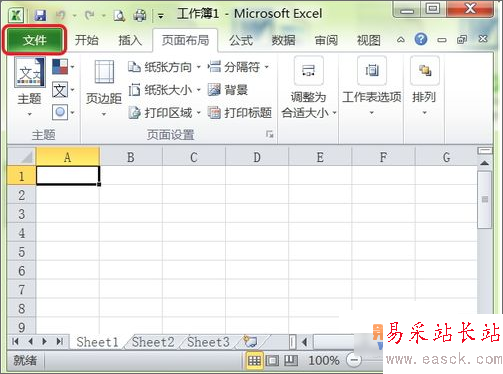Select column A header
503x374 pixels.
68,157
